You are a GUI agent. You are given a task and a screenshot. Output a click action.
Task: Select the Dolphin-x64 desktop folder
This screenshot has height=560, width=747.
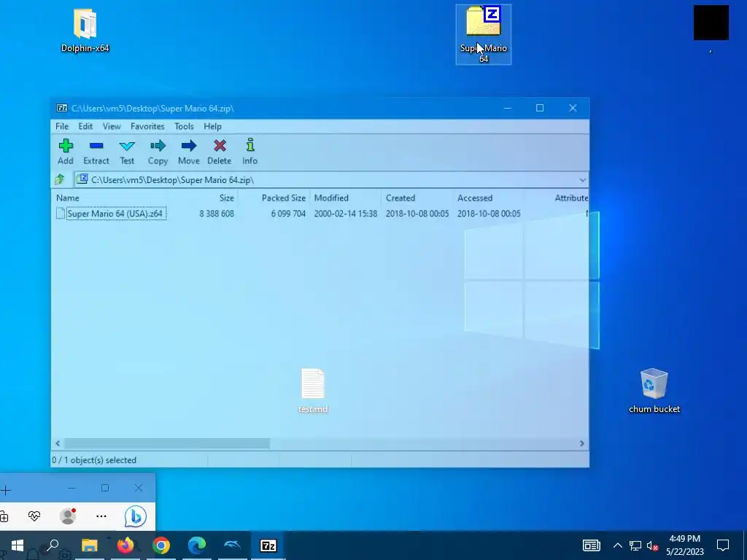(85, 30)
